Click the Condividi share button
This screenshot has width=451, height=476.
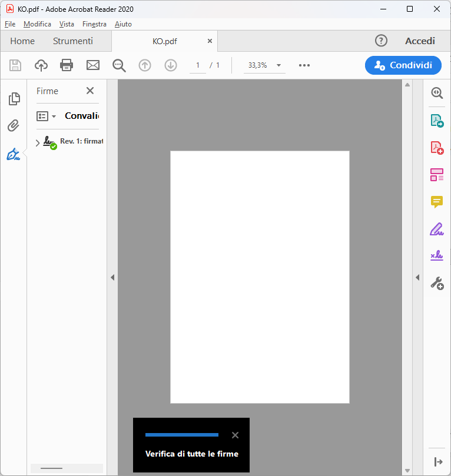[403, 65]
